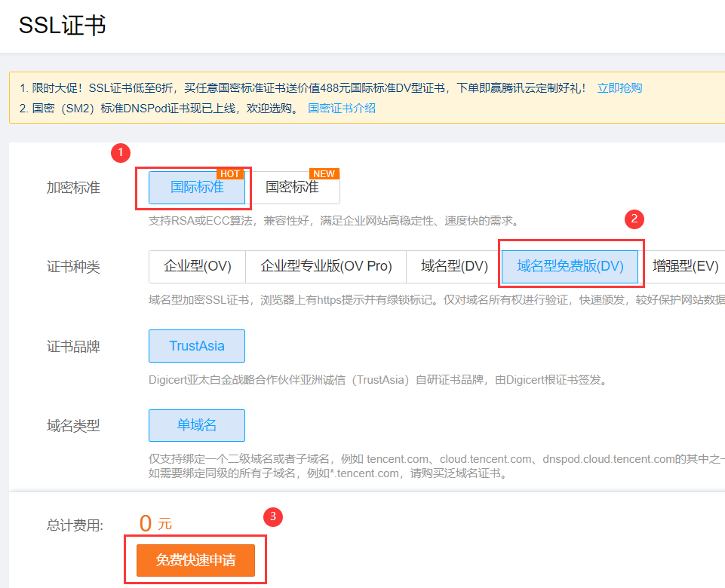
Task: Choose 增强型(EV) certificate type
Action: point(684,267)
